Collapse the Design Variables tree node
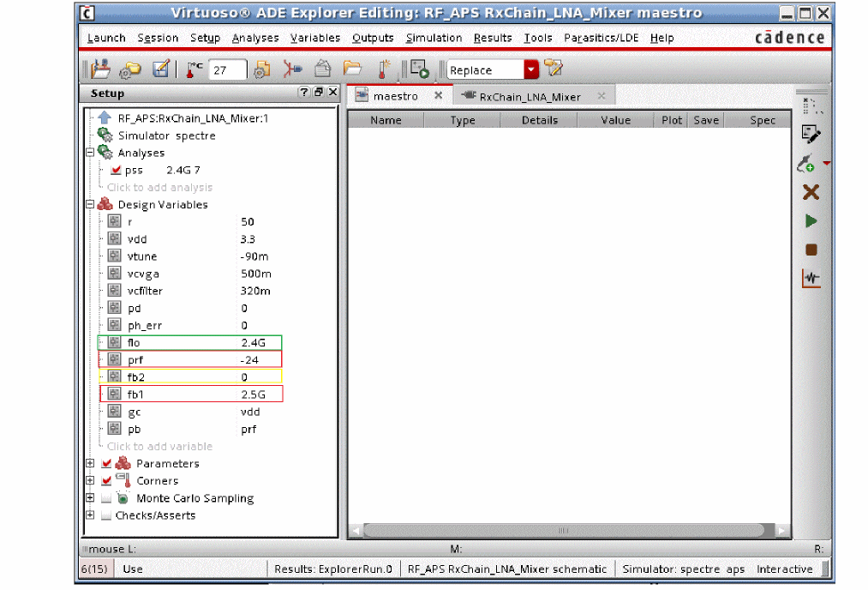868x590 pixels. [90, 205]
